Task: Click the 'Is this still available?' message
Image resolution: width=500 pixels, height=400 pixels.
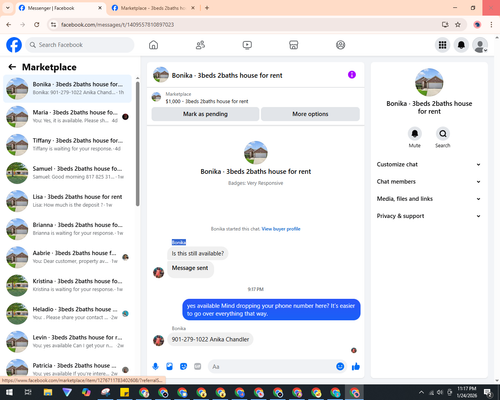Action: point(198,254)
